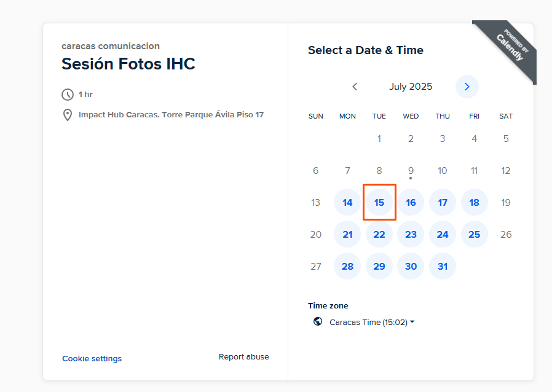
Task: Pick July 25 on calendar
Action: [x=474, y=234]
